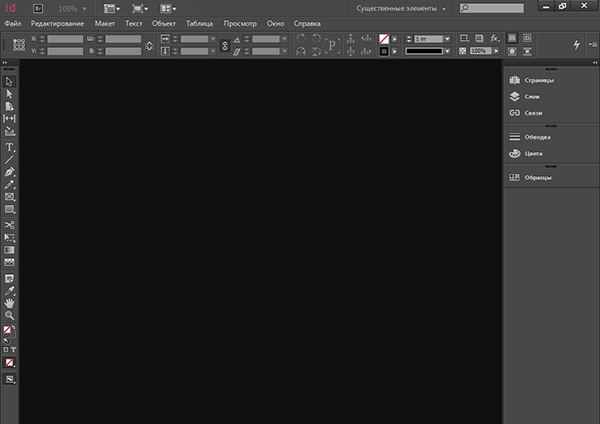Open the stroke weight dropdown
600x424 pixels.
point(447,39)
